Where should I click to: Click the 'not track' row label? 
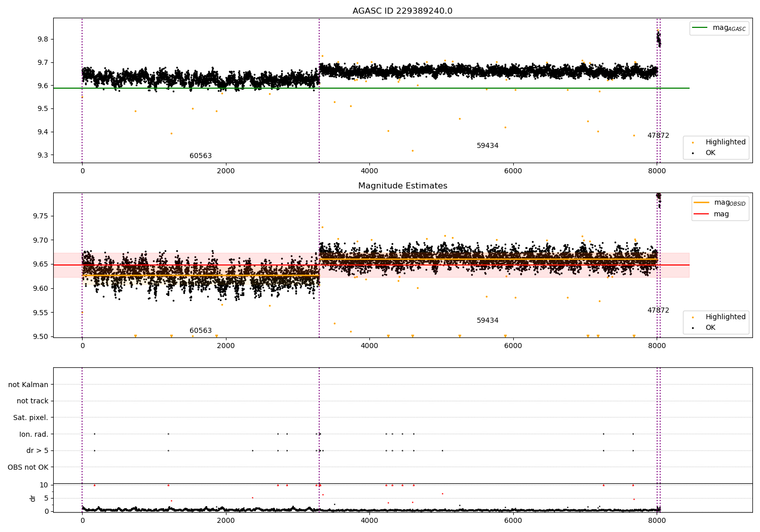point(32,401)
